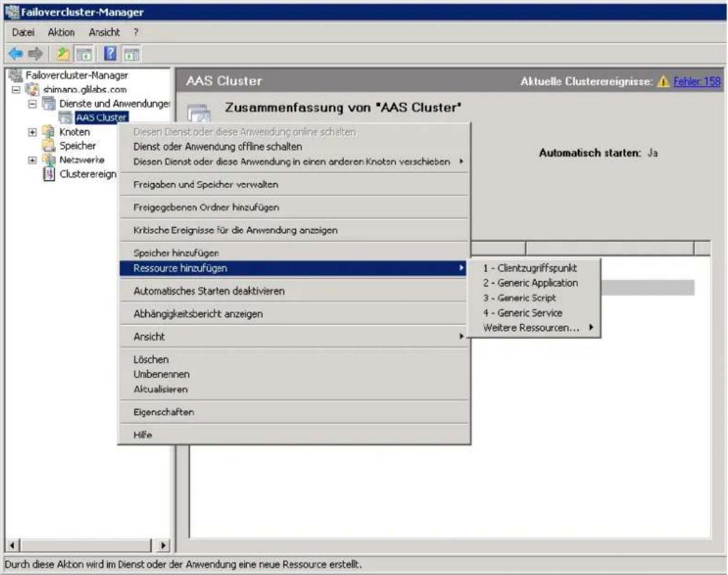Click the Up one level folder icon
This screenshot has width=728, height=575.
pos(63,54)
